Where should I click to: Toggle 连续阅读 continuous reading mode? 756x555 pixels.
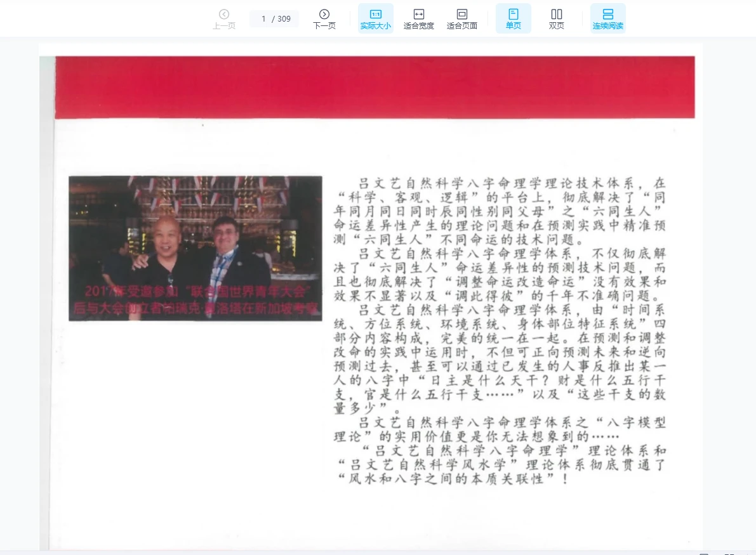tap(608, 19)
